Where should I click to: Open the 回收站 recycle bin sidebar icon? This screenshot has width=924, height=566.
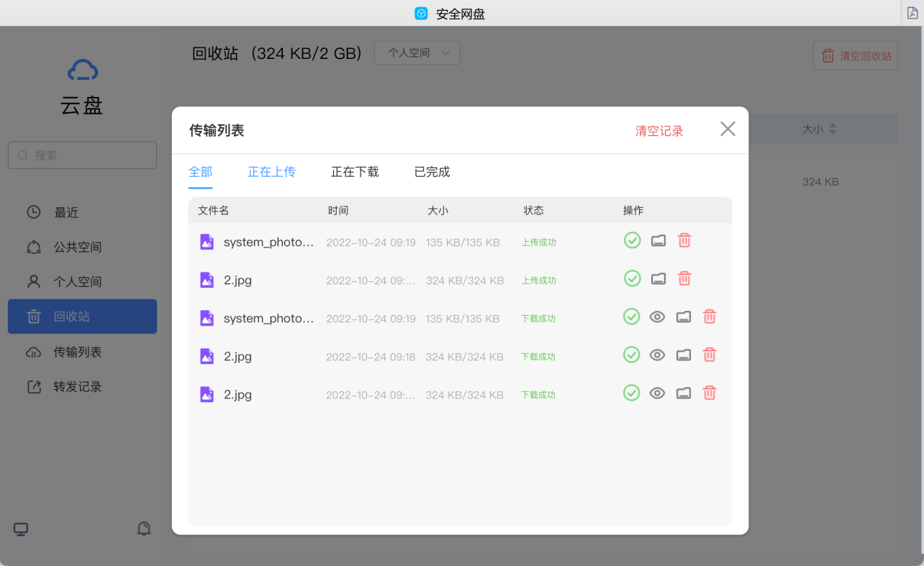point(33,316)
